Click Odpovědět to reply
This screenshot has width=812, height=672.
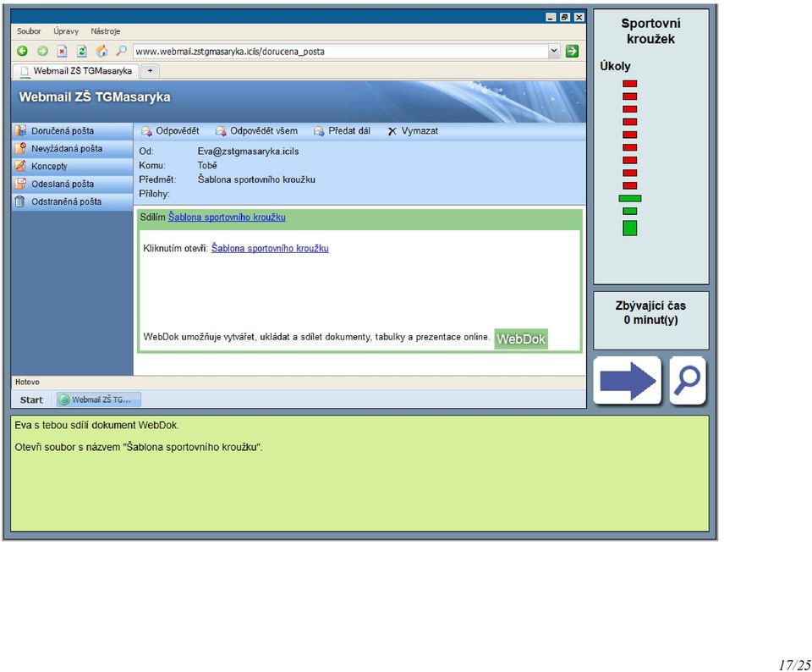(170, 131)
